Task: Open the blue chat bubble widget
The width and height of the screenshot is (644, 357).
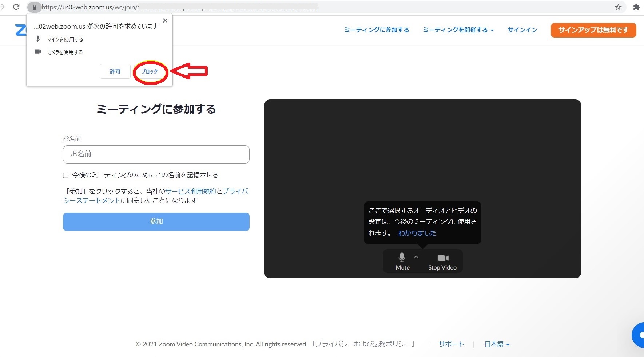Action: tap(639, 335)
